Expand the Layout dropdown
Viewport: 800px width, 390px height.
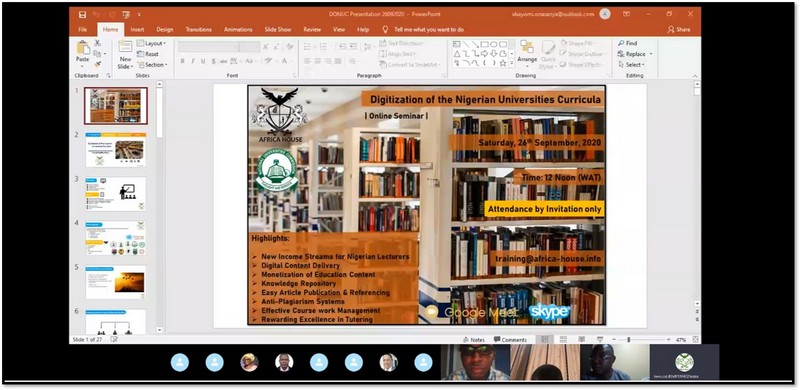[x=152, y=43]
